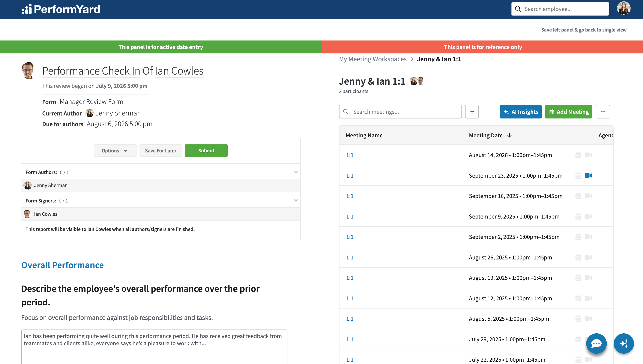Open the August 14, 2026 1:1 meeting link

tap(350, 155)
